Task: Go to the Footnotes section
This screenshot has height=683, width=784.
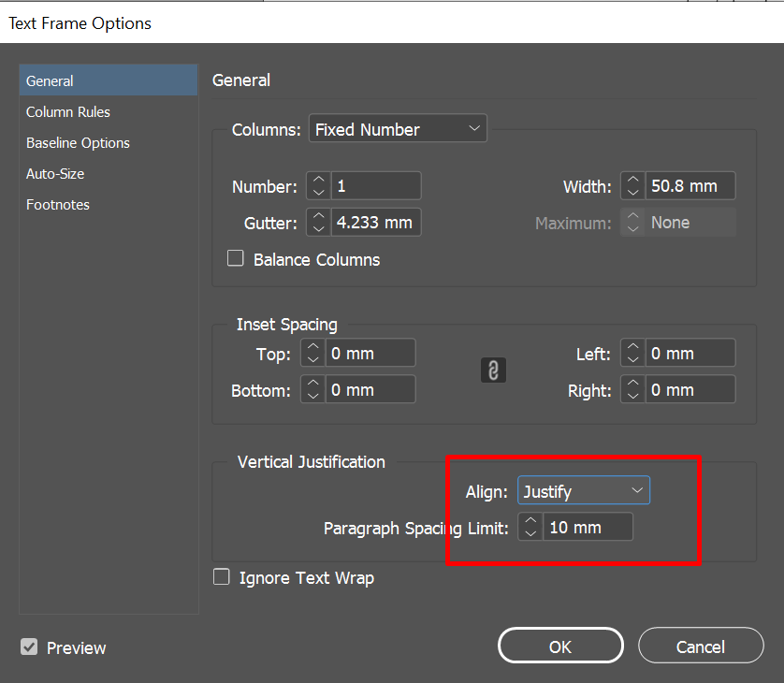Action: (58, 205)
